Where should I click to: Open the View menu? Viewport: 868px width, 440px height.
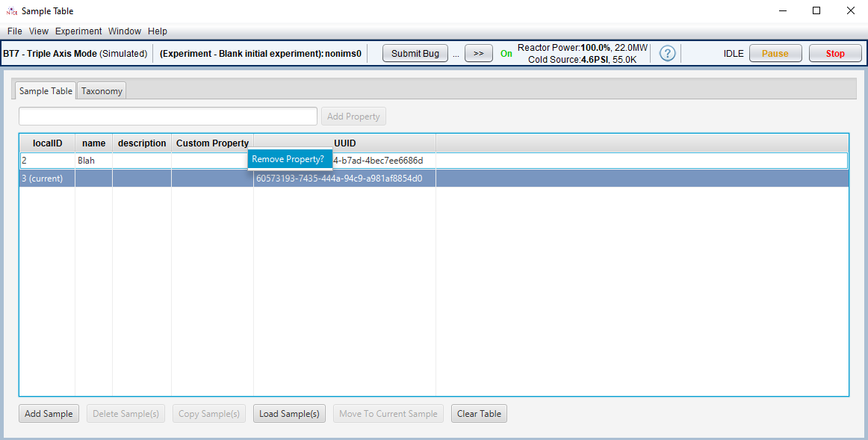click(x=39, y=31)
